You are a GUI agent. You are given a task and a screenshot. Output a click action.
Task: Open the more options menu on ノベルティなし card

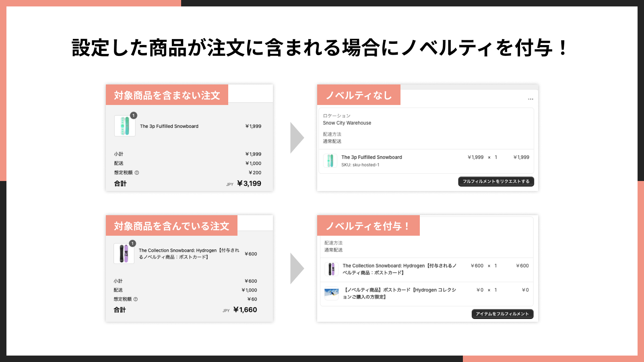click(x=530, y=99)
